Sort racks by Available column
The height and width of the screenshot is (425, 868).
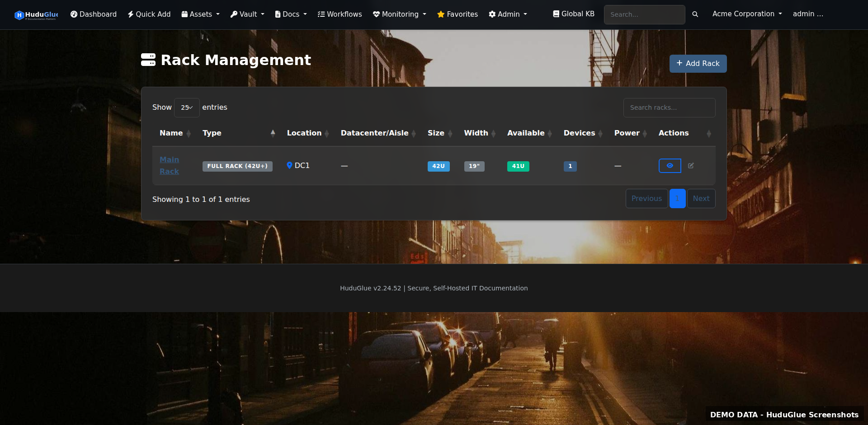(x=526, y=133)
